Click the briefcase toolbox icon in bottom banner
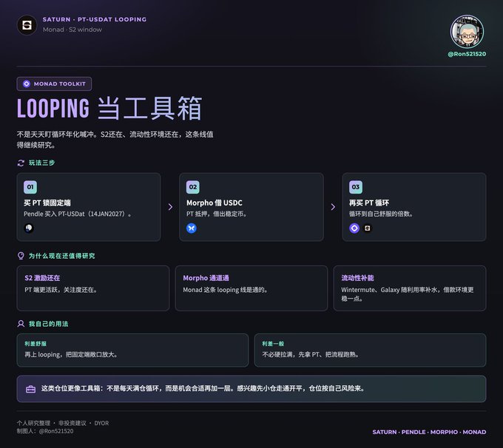The height and width of the screenshot is (448, 503). tap(31, 389)
